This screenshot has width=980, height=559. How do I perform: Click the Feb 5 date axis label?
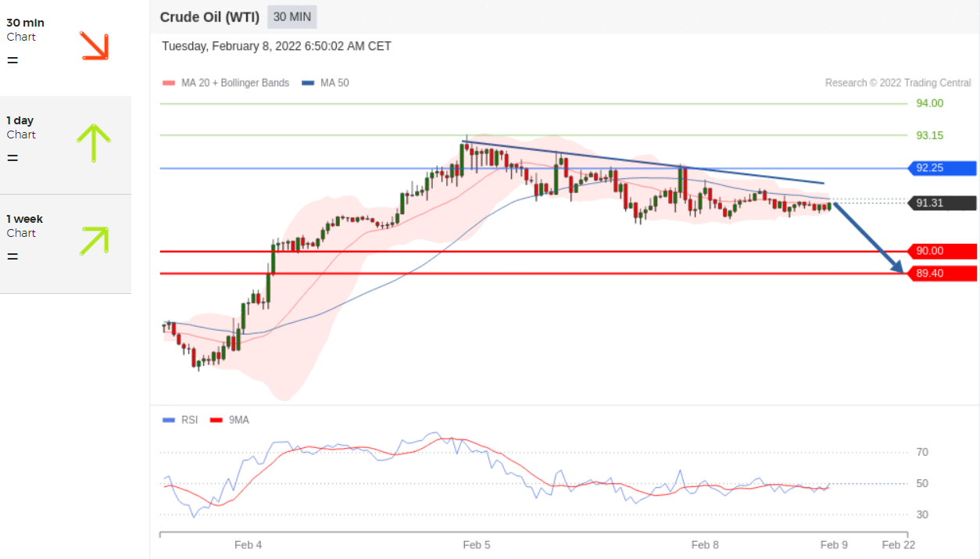point(477,545)
